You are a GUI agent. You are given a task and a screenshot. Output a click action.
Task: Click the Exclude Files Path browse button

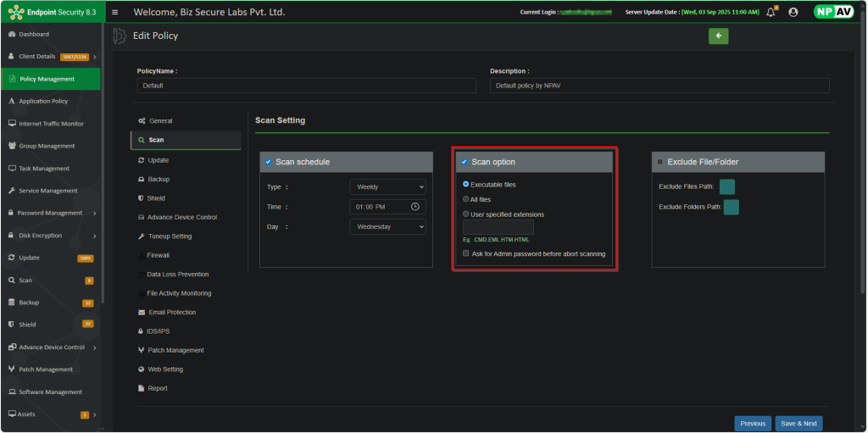tap(726, 187)
